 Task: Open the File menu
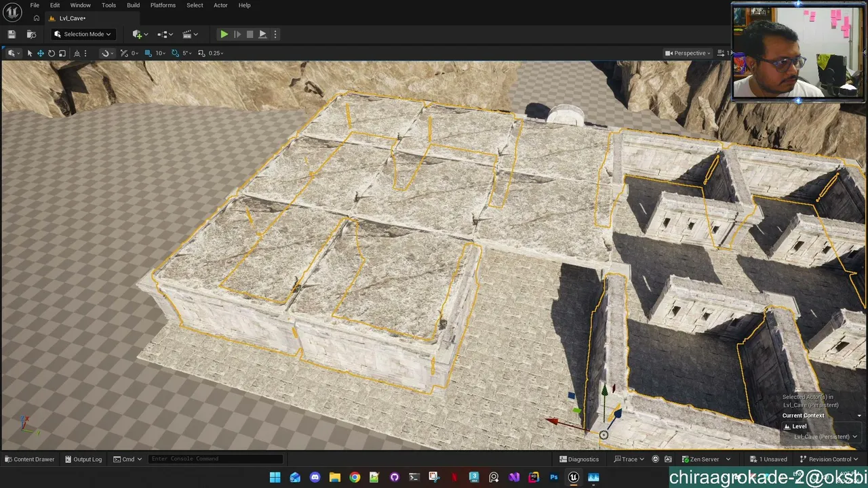[35, 5]
